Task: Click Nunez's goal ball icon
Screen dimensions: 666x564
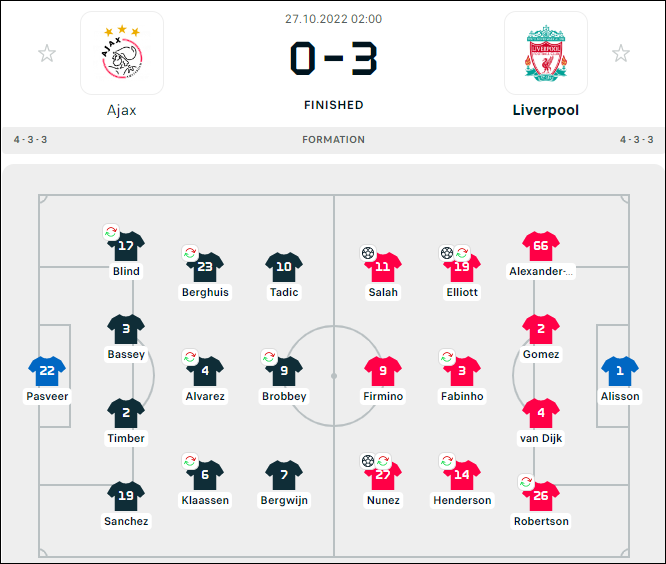Action: [x=368, y=461]
